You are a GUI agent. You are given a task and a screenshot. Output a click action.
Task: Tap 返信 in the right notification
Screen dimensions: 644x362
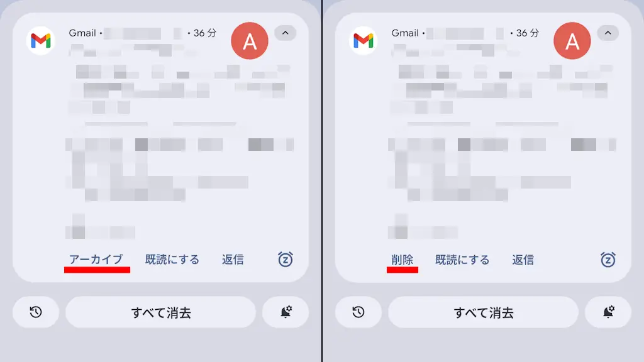[523, 260]
